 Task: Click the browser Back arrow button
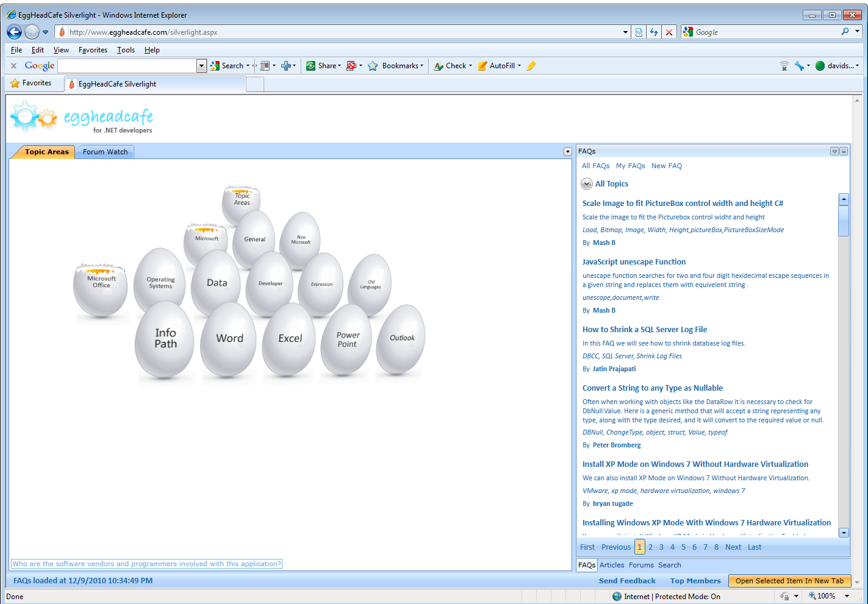[15, 32]
